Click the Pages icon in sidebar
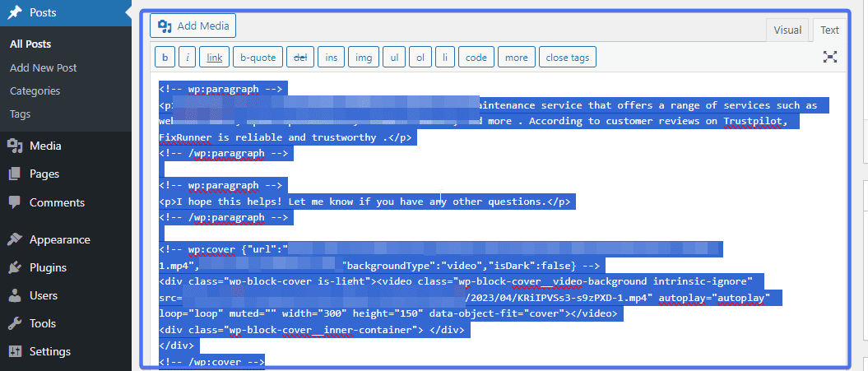The width and height of the screenshot is (868, 371). (x=14, y=174)
